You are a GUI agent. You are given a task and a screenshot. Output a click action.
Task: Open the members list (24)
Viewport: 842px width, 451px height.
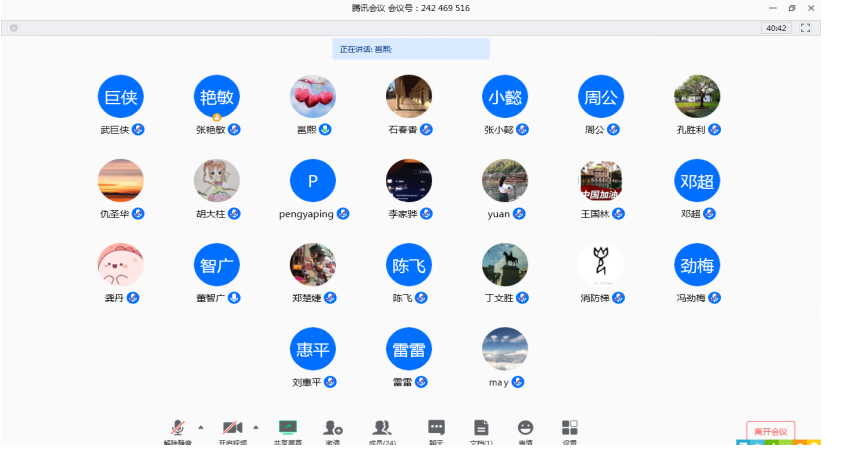click(x=382, y=428)
